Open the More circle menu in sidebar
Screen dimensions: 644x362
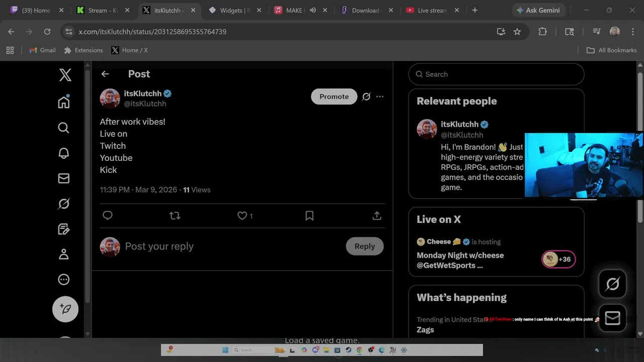point(63,280)
